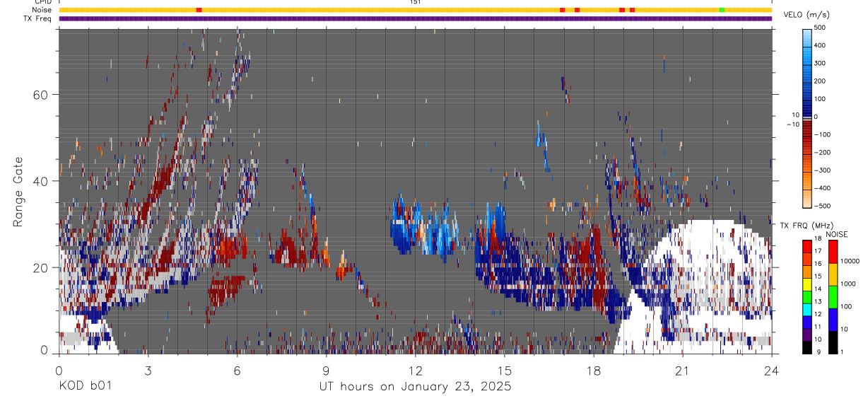Click the purple TX Freq bar
868x401 pixels.
[x=416, y=18]
